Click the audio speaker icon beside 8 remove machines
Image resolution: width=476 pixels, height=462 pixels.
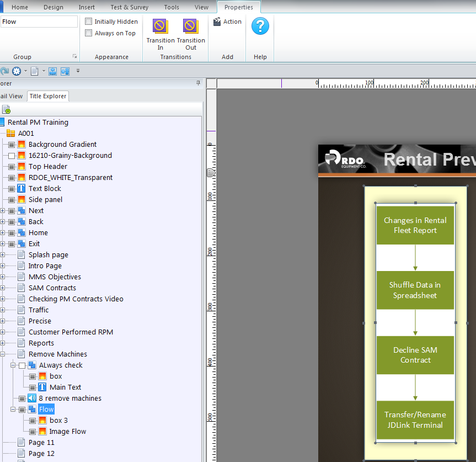coord(32,398)
